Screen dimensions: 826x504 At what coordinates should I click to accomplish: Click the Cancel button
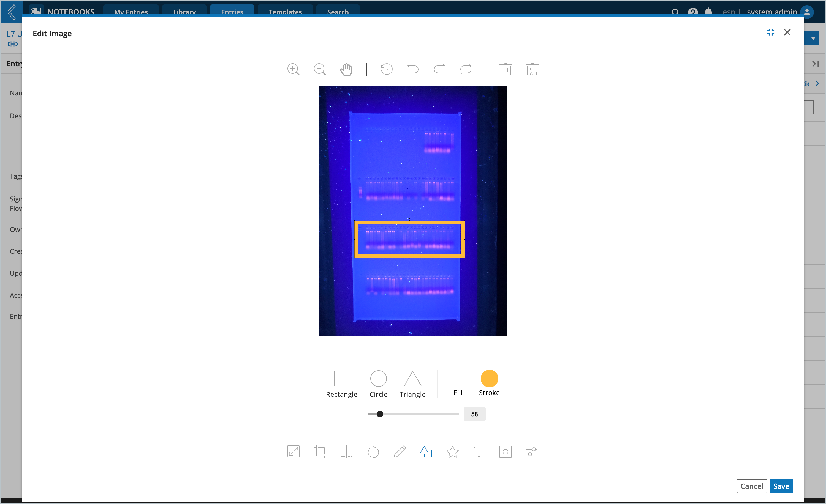pos(752,486)
